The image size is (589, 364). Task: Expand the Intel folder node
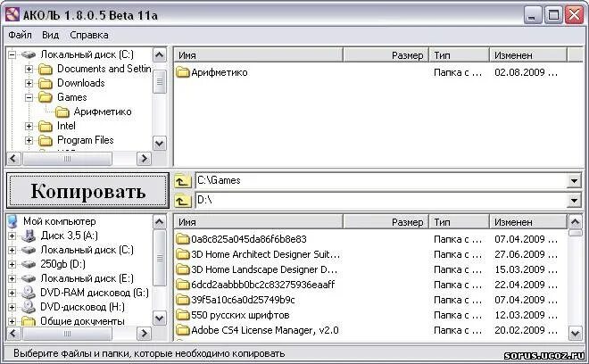coord(29,126)
